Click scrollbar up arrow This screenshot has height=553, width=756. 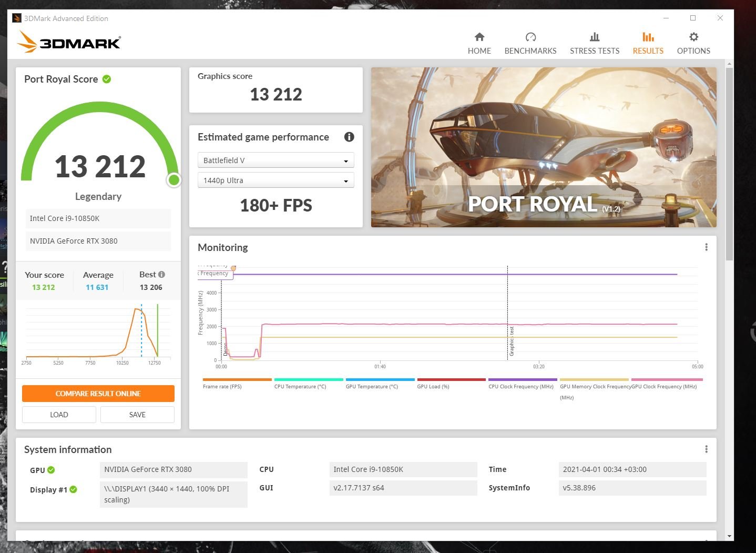[729, 64]
